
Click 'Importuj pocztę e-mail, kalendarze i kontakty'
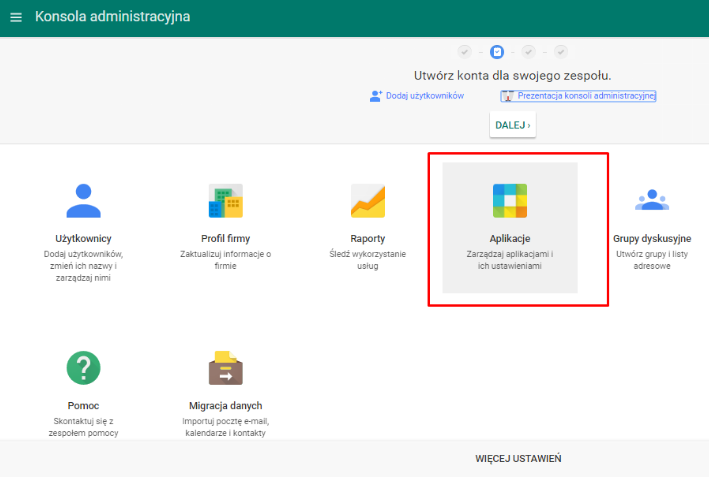(x=226, y=427)
